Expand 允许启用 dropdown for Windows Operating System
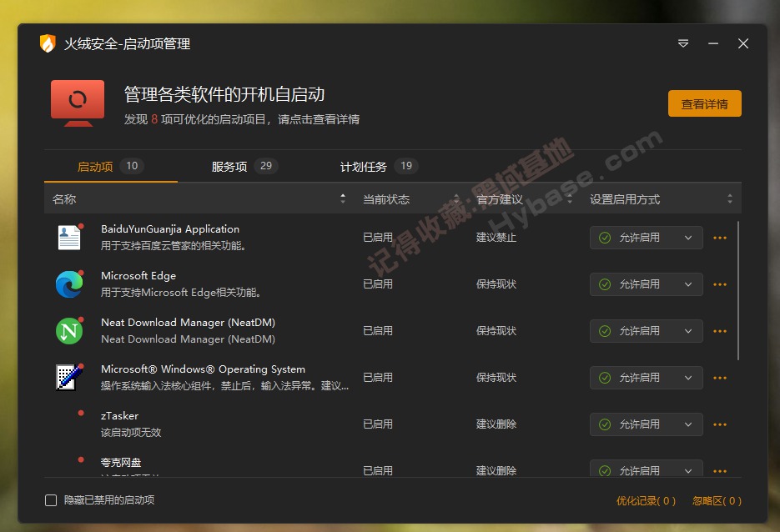The width and height of the screenshot is (780, 532). tap(647, 378)
